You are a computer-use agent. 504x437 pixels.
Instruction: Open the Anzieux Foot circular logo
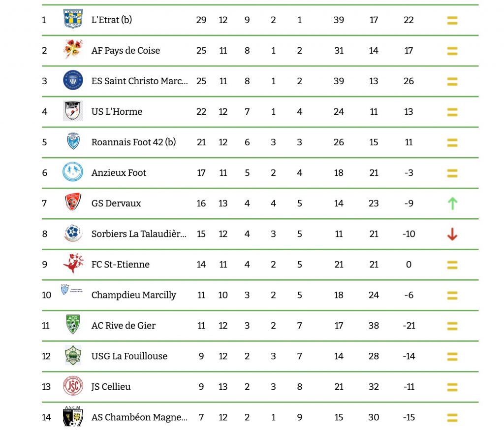pyautogui.click(x=73, y=171)
